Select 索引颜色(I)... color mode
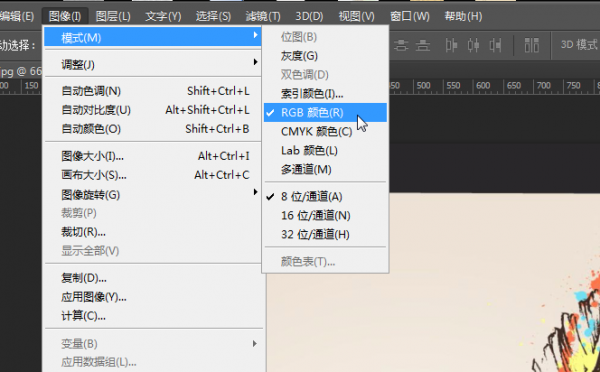Image resolution: width=600 pixels, height=372 pixels. click(x=325, y=93)
